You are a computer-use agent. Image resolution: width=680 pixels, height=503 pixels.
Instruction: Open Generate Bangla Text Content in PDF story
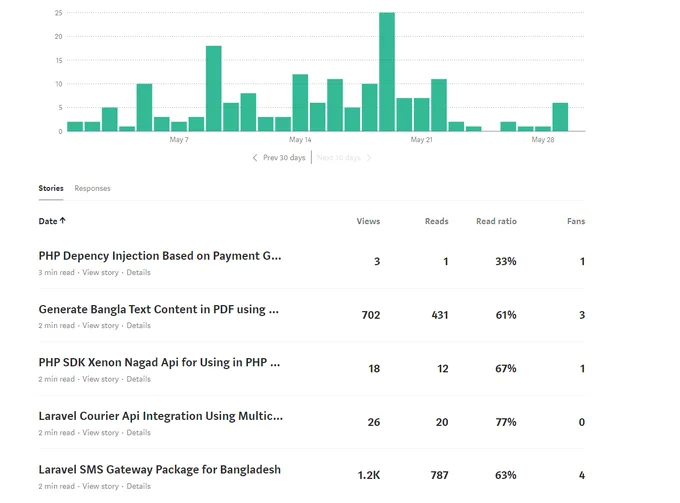tap(158, 310)
